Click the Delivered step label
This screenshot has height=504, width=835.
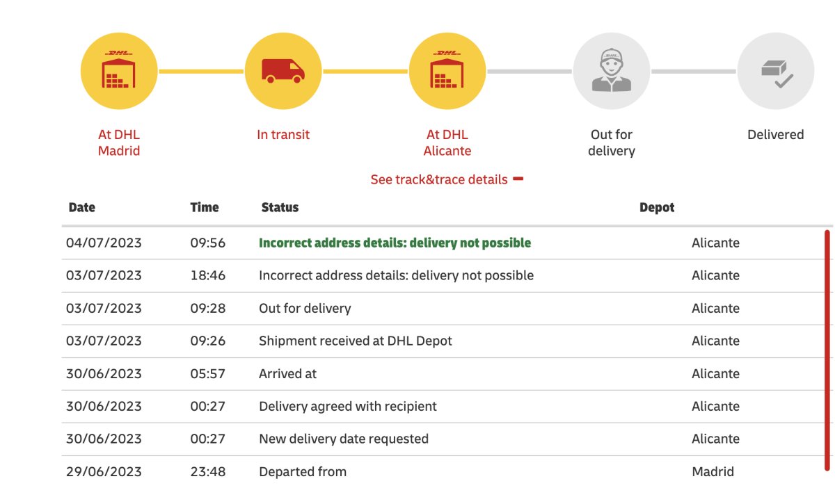[x=775, y=135]
